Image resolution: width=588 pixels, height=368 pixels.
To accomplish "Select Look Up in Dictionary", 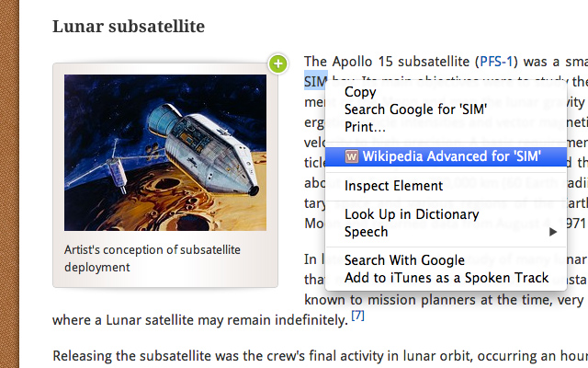I will [412, 214].
